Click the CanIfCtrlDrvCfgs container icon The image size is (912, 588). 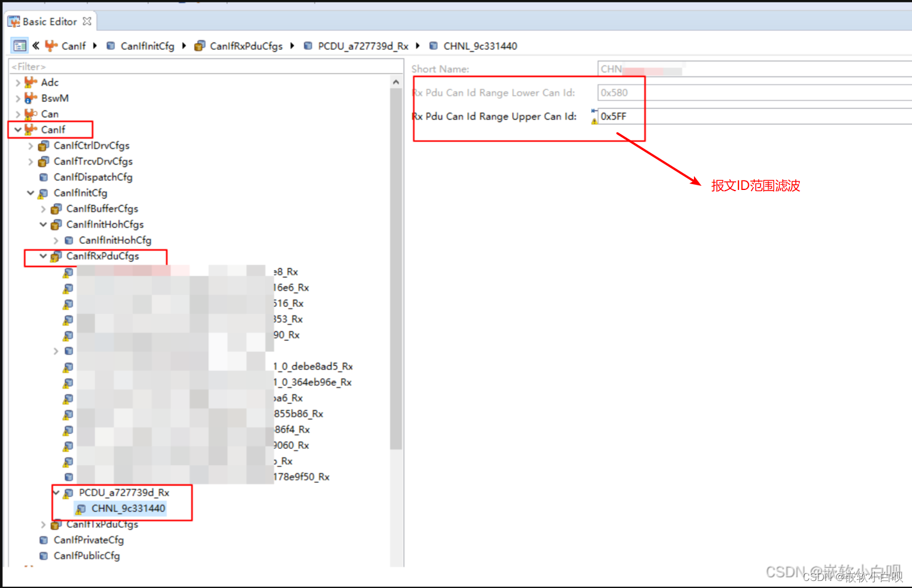point(43,146)
